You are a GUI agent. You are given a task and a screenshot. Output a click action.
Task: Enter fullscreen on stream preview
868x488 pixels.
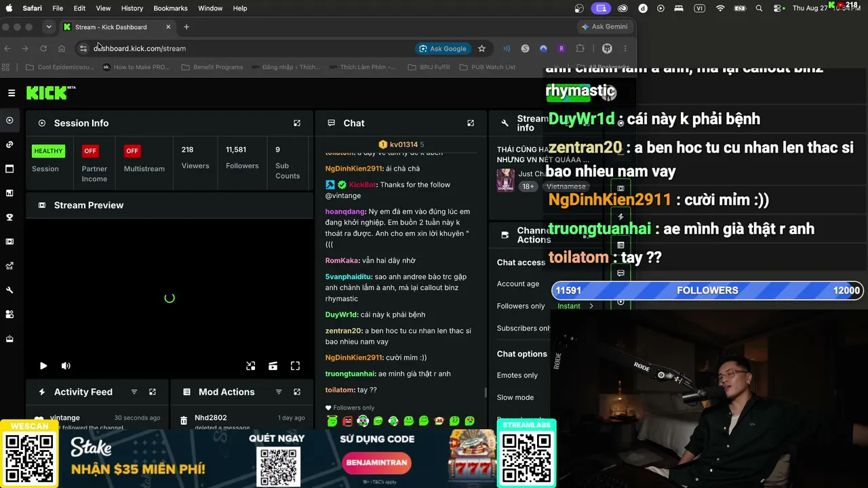[x=296, y=366]
